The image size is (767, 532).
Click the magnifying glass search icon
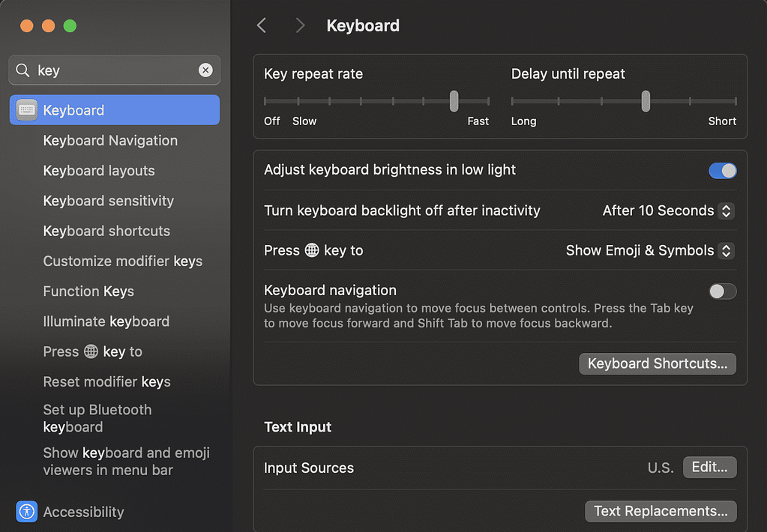click(x=23, y=70)
